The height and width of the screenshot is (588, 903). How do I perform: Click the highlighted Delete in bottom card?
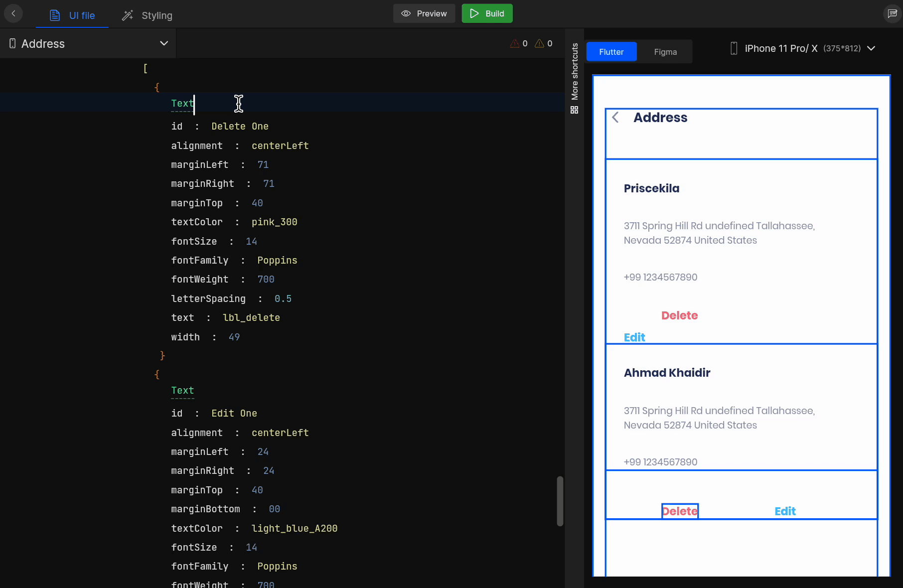tap(680, 511)
